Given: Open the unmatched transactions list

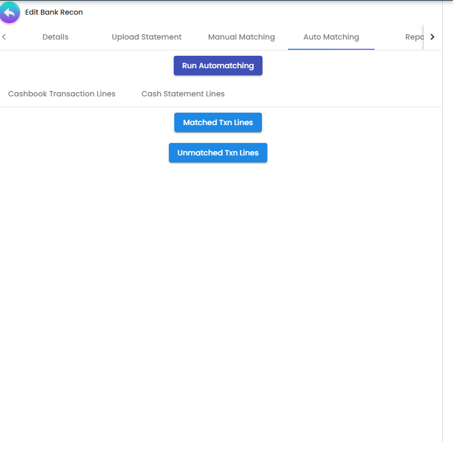Looking at the screenshot, I should pyautogui.click(x=218, y=153).
